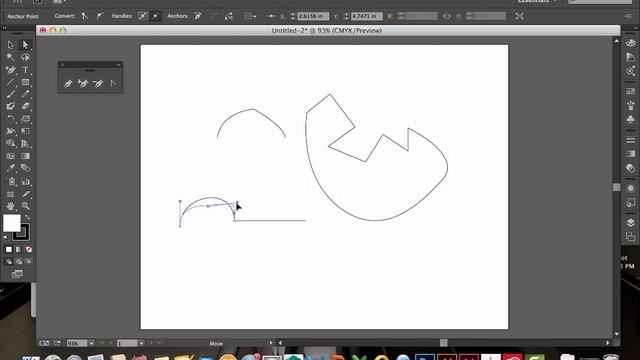Select the Paintbrush tool

point(10,94)
